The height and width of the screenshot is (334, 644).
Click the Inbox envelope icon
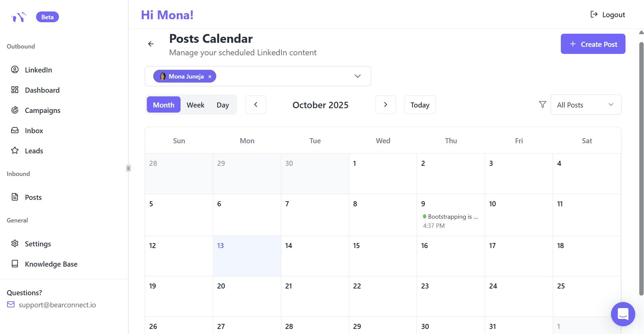click(15, 130)
